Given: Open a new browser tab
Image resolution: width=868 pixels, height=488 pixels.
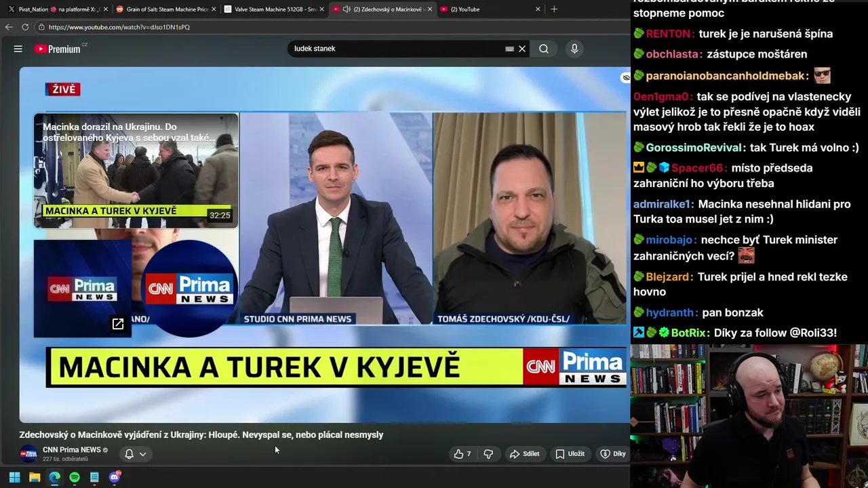Looking at the screenshot, I should point(554,9).
